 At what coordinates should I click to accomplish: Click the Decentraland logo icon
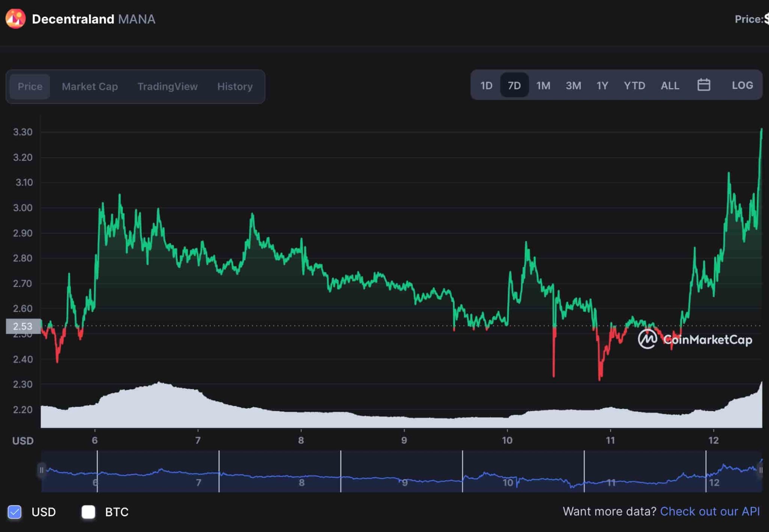point(15,18)
